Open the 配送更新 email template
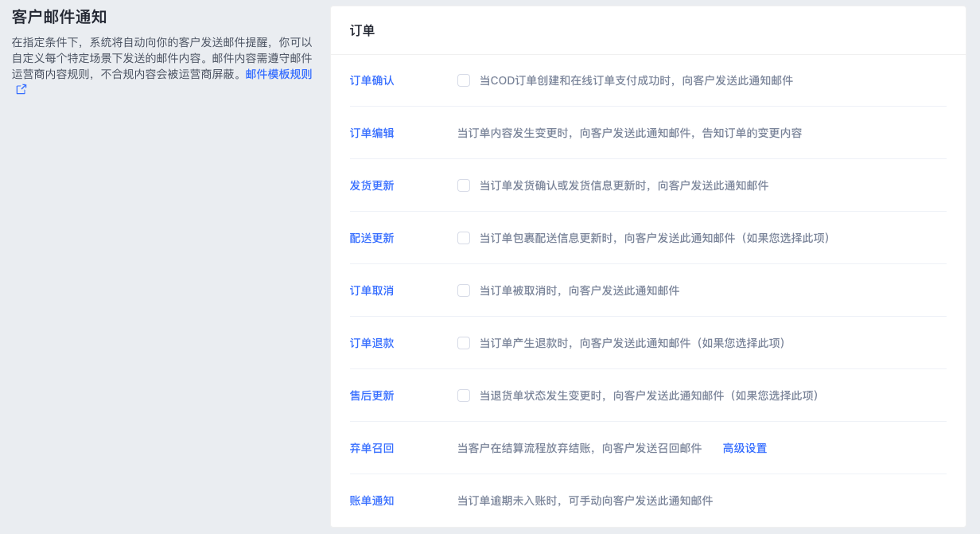This screenshot has height=534, width=980. tap(372, 238)
